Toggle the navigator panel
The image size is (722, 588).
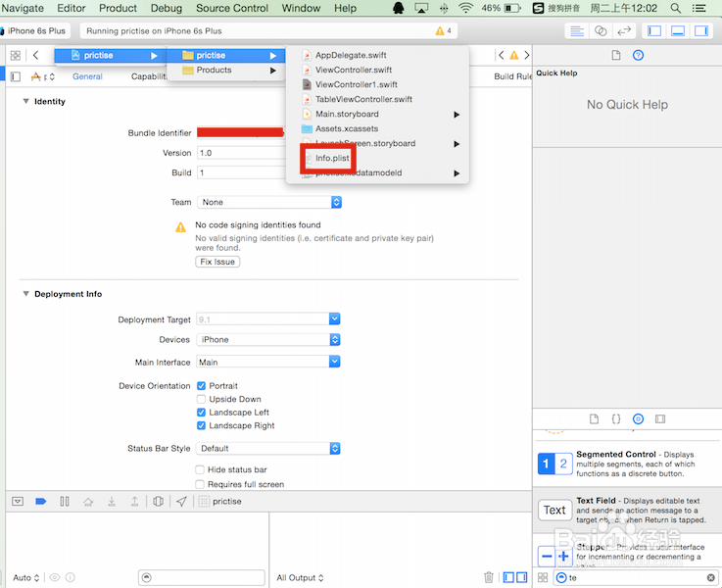pyautogui.click(x=654, y=30)
